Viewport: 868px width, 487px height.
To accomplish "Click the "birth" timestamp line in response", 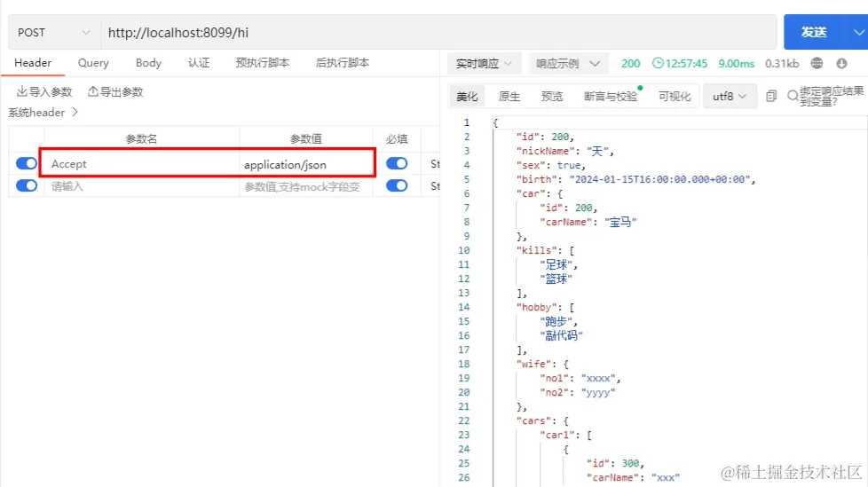I will 635,179.
